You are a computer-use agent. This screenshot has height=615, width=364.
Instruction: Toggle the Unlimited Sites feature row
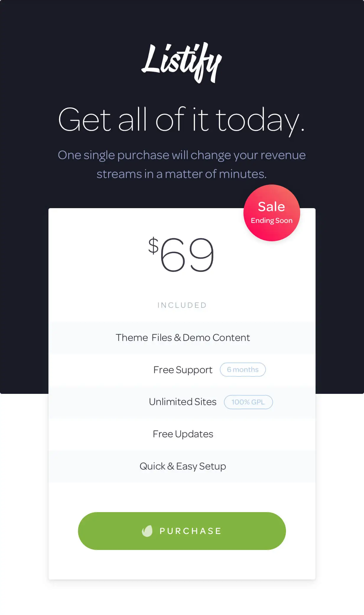(x=182, y=402)
